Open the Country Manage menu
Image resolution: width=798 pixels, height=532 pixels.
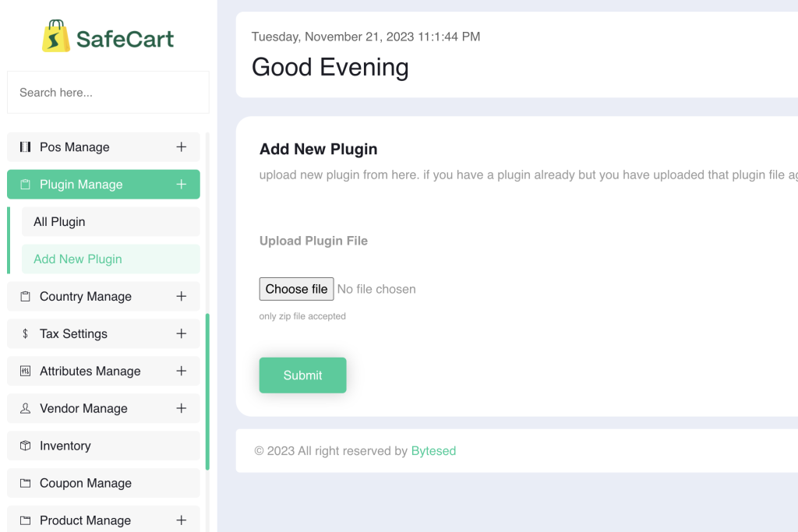(x=104, y=296)
